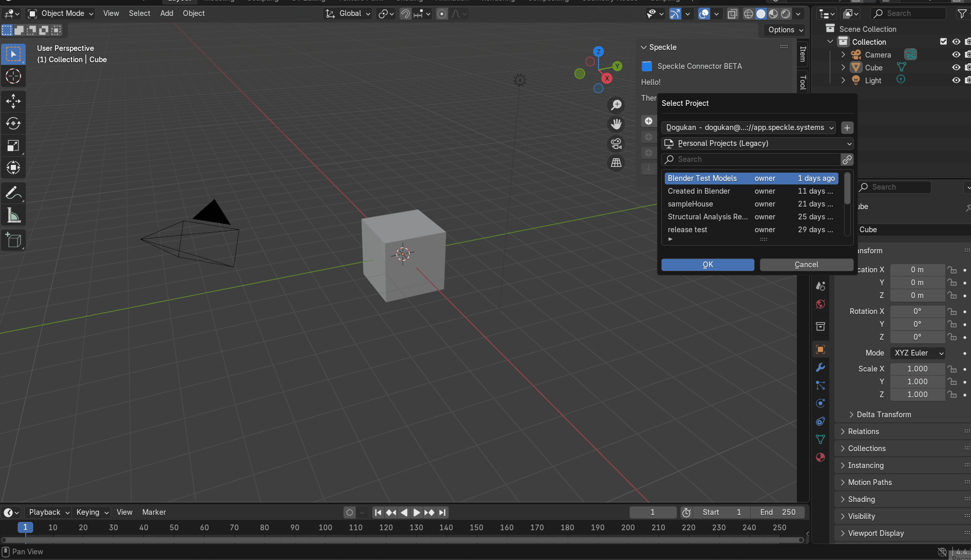Click the project Search field
Image resolution: width=971 pixels, height=560 pixels.
(751, 159)
